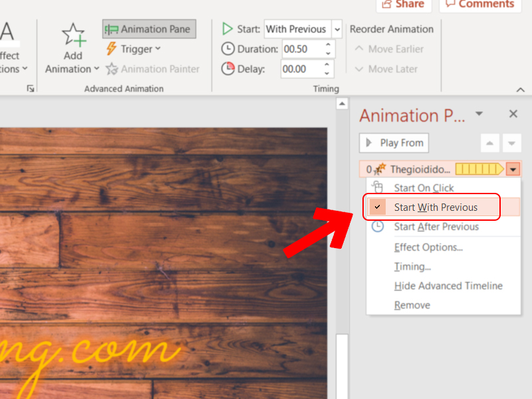Close the Animation Pane with X

click(x=513, y=114)
